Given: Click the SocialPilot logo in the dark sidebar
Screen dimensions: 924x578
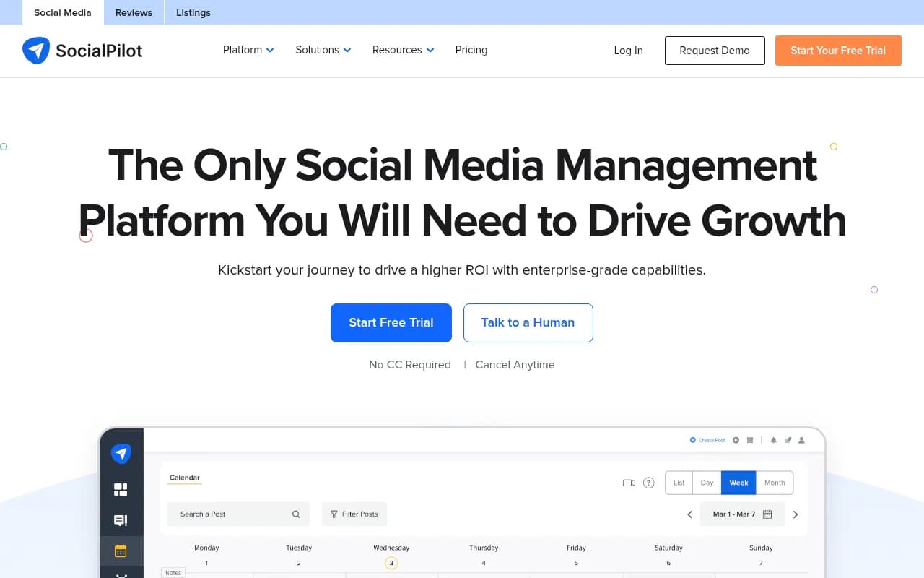Looking at the screenshot, I should point(121,453).
